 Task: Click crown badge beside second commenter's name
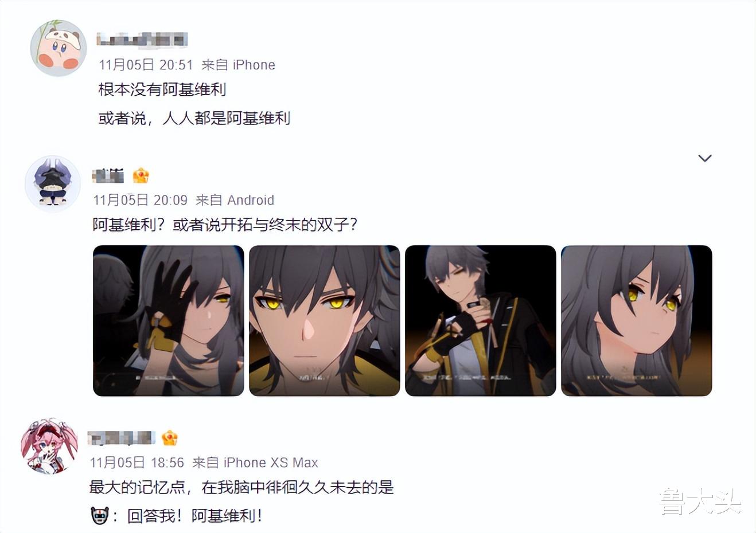(x=141, y=175)
